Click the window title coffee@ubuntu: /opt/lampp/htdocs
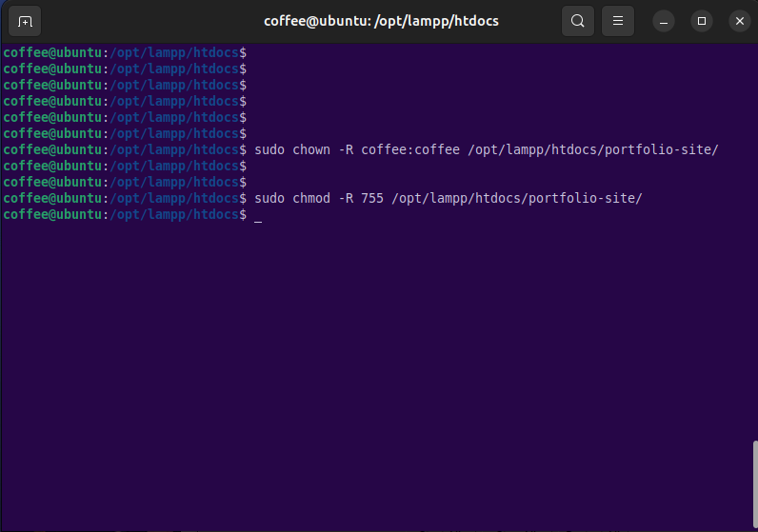Image resolution: width=758 pixels, height=532 pixels. pos(381,21)
